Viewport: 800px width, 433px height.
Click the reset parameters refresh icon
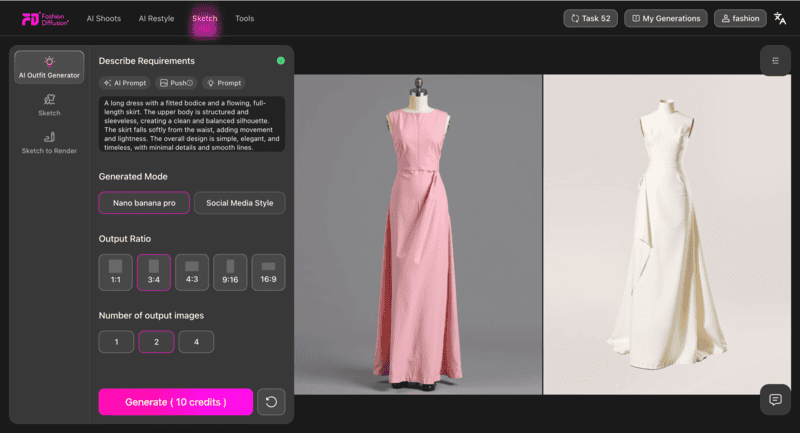pos(271,402)
